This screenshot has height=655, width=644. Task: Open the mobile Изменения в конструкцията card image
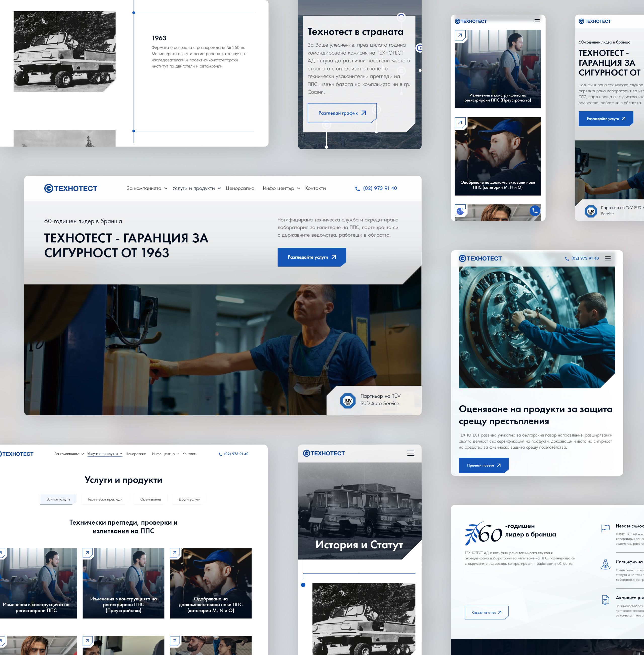point(498,69)
